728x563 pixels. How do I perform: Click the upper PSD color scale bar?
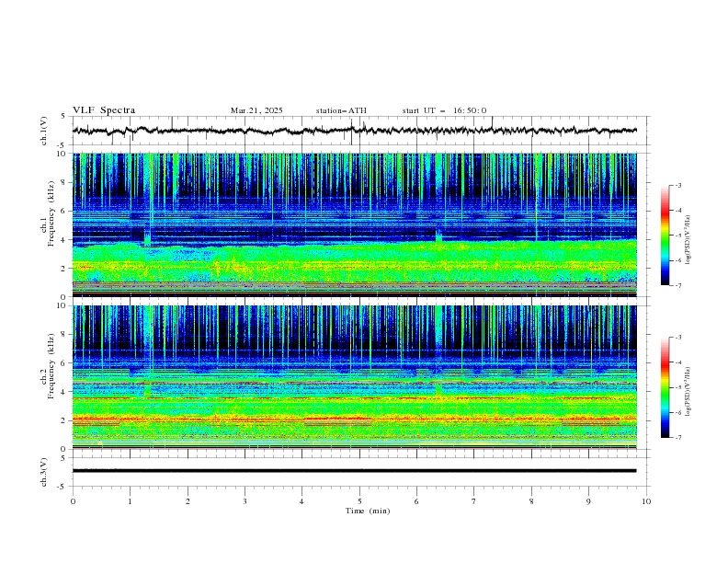pyautogui.click(x=665, y=236)
